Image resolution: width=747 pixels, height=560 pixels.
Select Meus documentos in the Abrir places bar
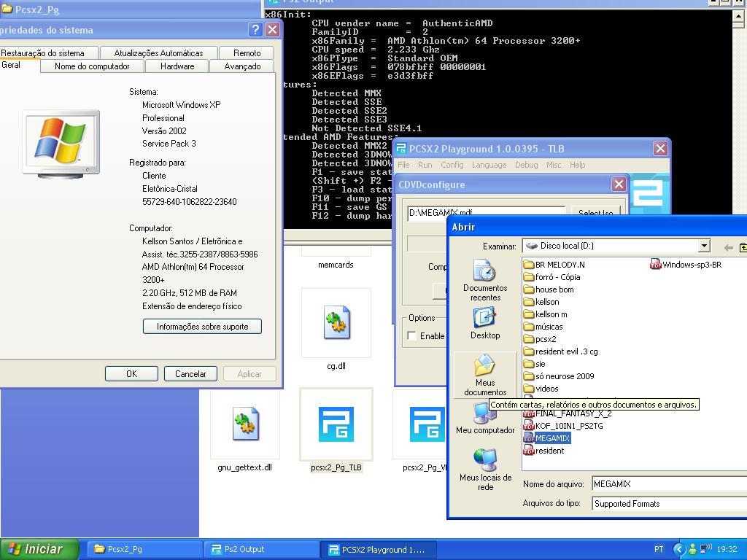tap(485, 376)
